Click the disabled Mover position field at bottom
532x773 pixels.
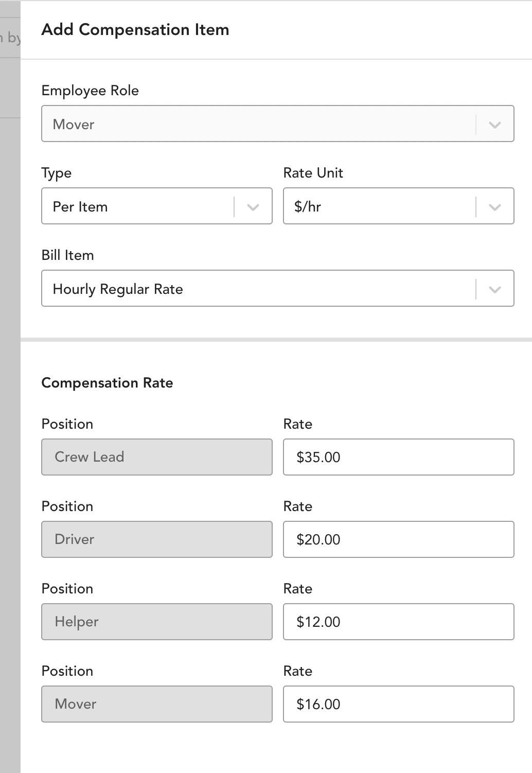tap(157, 704)
